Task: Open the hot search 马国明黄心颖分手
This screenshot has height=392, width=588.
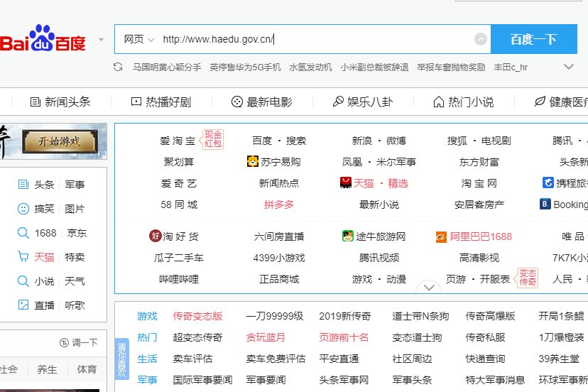Action: (x=167, y=67)
